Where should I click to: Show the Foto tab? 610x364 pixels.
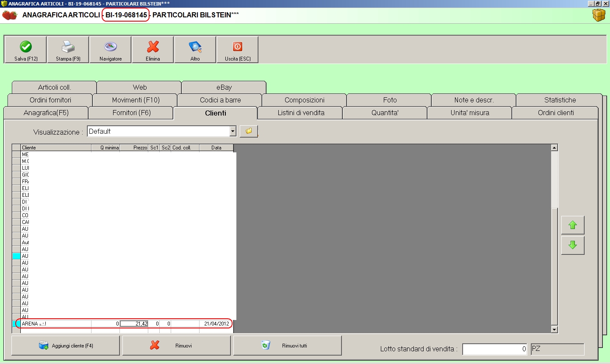(x=390, y=100)
